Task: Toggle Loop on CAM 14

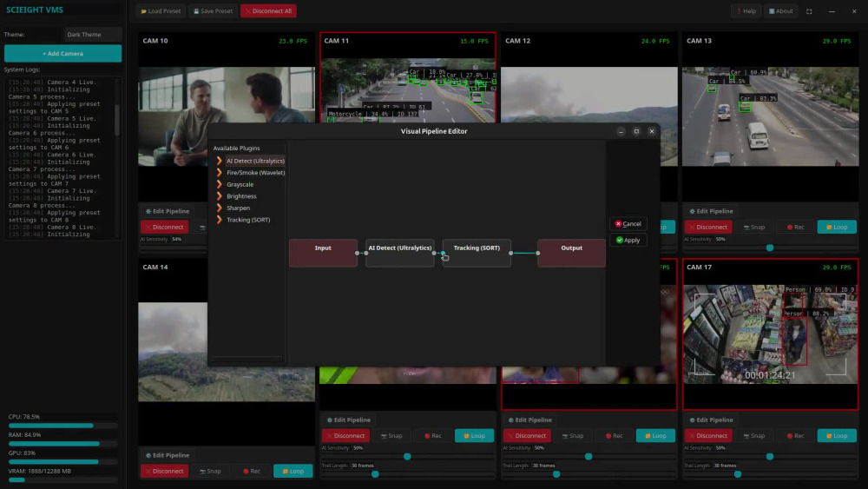Action: click(293, 472)
